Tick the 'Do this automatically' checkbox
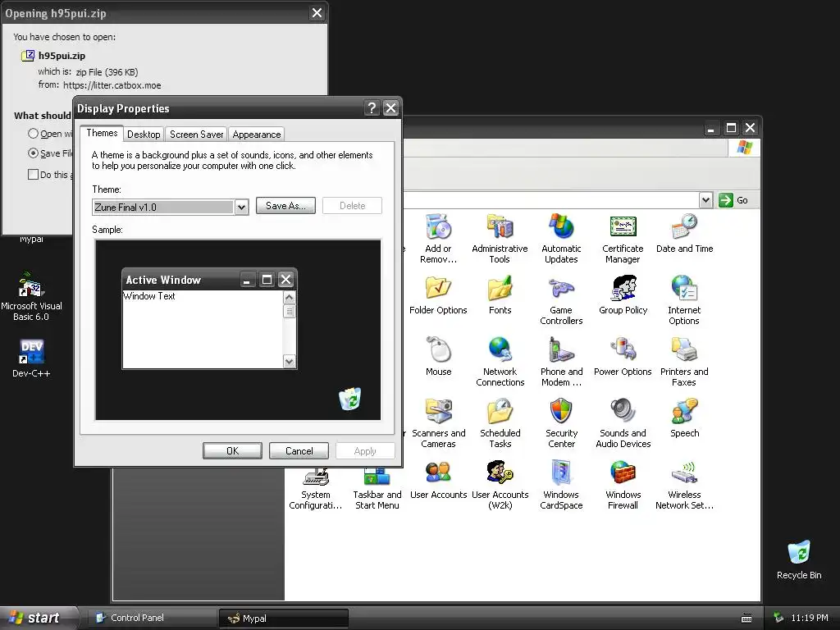This screenshot has height=630, width=840. click(x=33, y=174)
